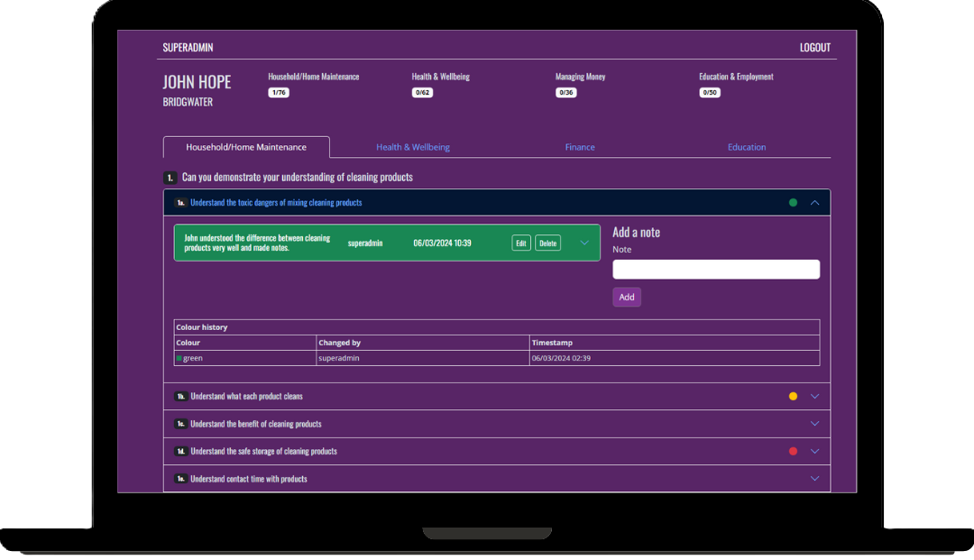Expand 'Understand what each product cleans' row
Image resolution: width=974 pixels, height=560 pixels.
(814, 396)
